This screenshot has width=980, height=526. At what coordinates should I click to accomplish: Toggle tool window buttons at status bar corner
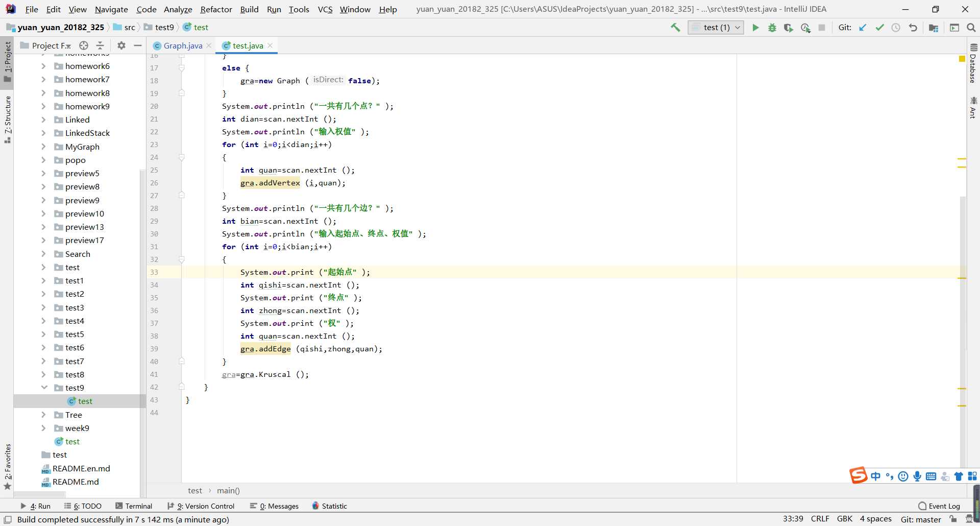point(8,519)
